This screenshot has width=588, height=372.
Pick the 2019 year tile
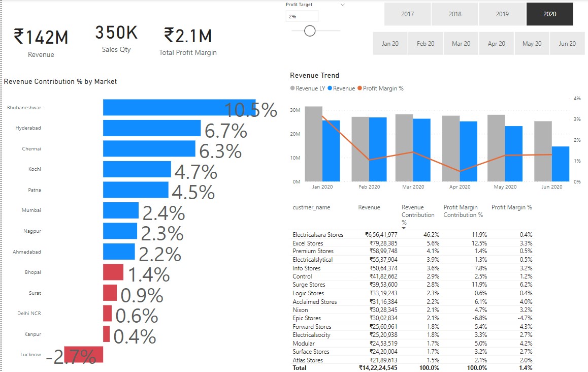pyautogui.click(x=502, y=14)
